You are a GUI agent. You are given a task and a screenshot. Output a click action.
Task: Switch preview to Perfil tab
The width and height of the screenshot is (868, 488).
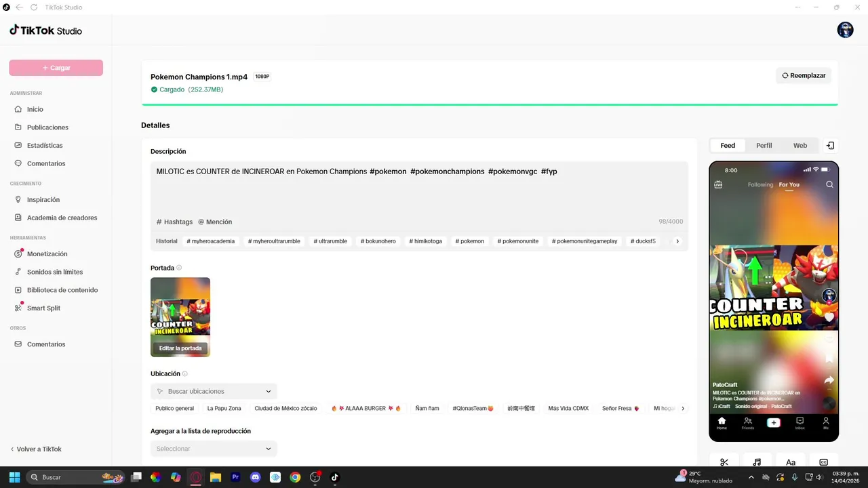coord(764,146)
